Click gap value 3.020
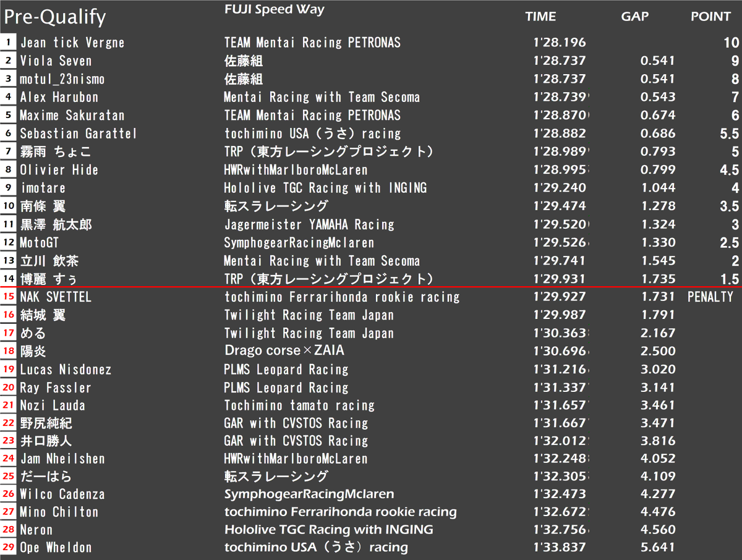742x560 pixels. [658, 370]
